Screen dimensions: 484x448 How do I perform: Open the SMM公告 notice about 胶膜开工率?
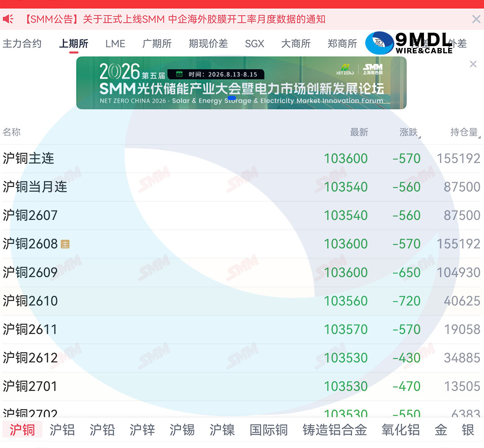[x=174, y=19]
